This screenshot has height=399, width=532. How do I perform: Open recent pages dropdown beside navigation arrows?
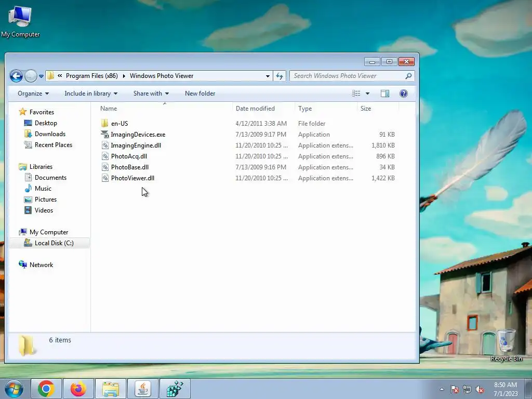pyautogui.click(x=41, y=76)
